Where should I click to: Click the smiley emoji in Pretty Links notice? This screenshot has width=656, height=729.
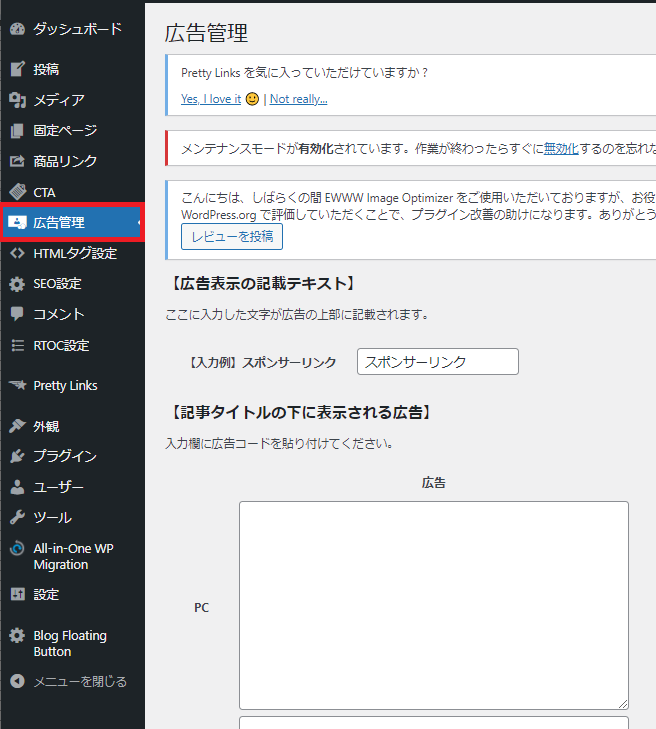pos(252,99)
